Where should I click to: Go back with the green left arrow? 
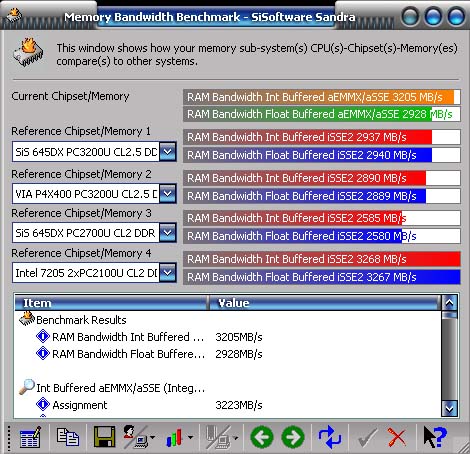click(262, 437)
